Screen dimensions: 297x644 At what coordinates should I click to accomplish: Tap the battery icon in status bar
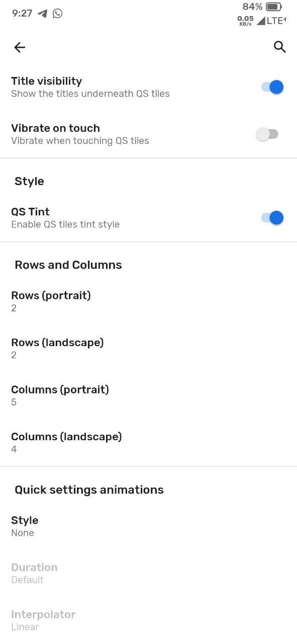click(x=274, y=7)
